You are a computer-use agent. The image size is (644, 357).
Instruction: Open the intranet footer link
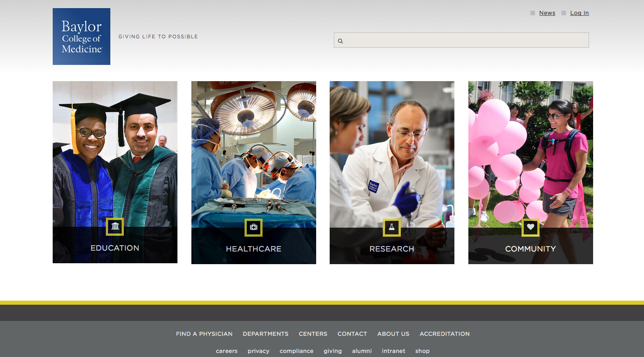tap(394, 351)
